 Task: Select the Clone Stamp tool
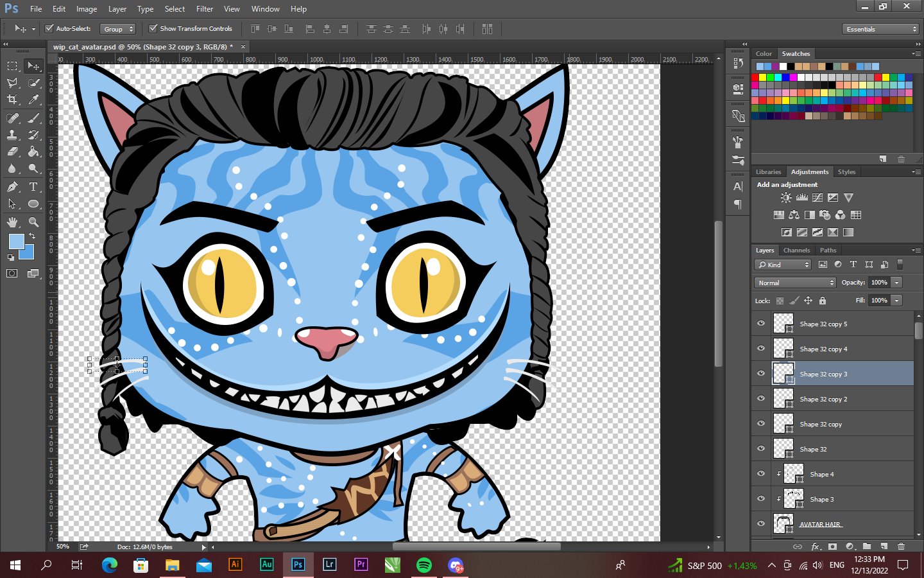pyautogui.click(x=12, y=135)
